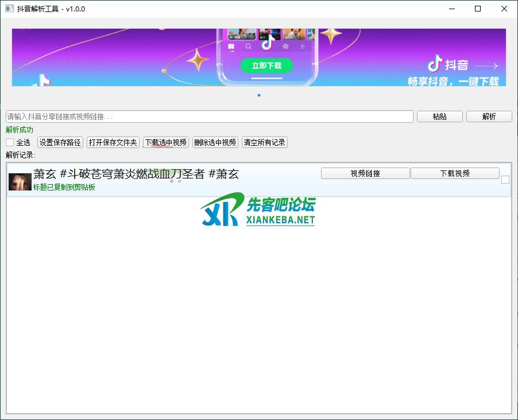Click the search icon on banner phone
This screenshot has width=518, height=420.
coord(249,46)
